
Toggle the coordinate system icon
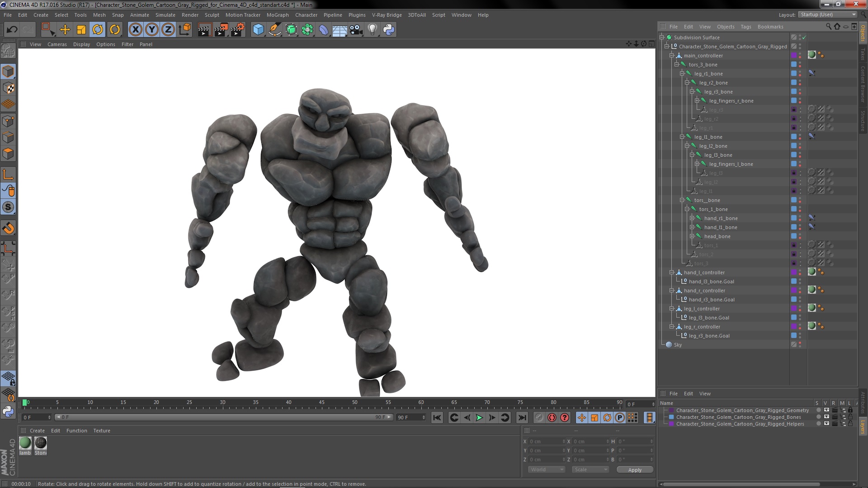[x=185, y=30]
